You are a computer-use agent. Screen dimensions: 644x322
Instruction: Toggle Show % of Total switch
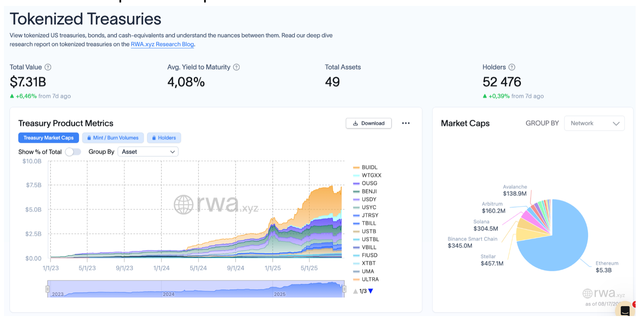tap(73, 152)
